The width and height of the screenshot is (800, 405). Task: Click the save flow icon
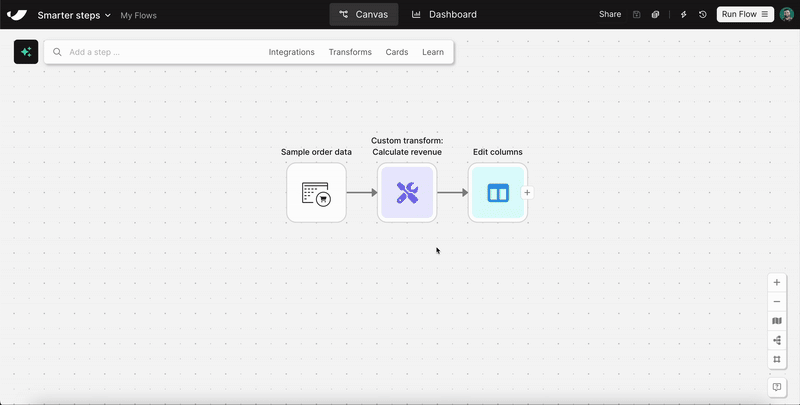636,15
